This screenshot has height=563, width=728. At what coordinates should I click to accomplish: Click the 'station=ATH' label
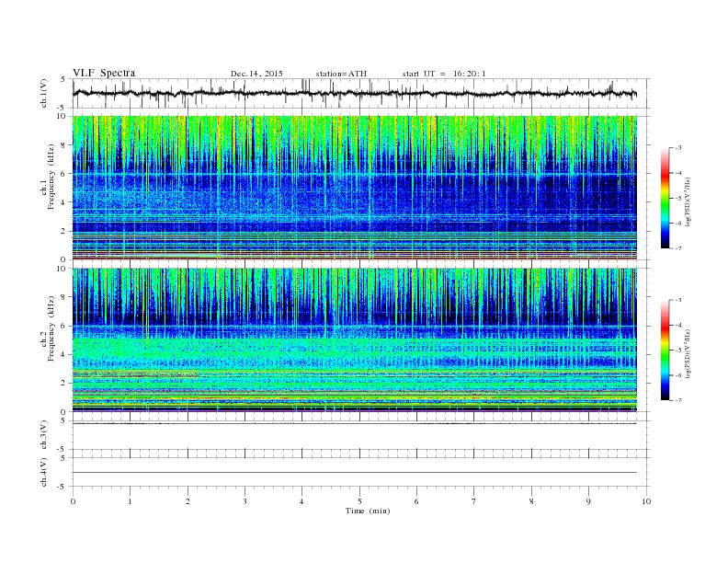tap(341, 74)
